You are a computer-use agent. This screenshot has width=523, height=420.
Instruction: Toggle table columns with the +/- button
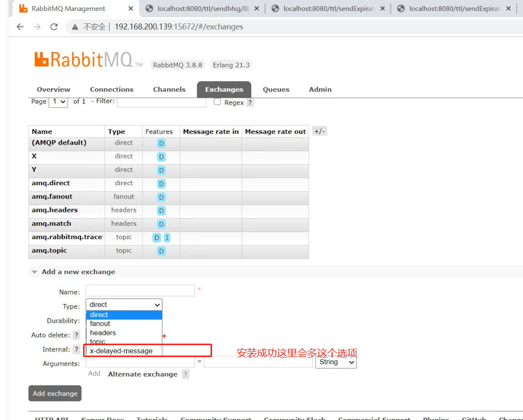[320, 131]
